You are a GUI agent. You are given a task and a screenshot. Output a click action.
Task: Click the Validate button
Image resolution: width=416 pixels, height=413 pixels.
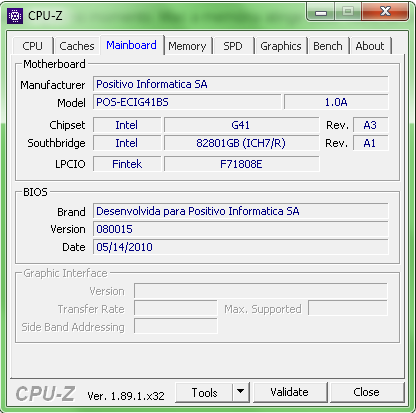[290, 392]
